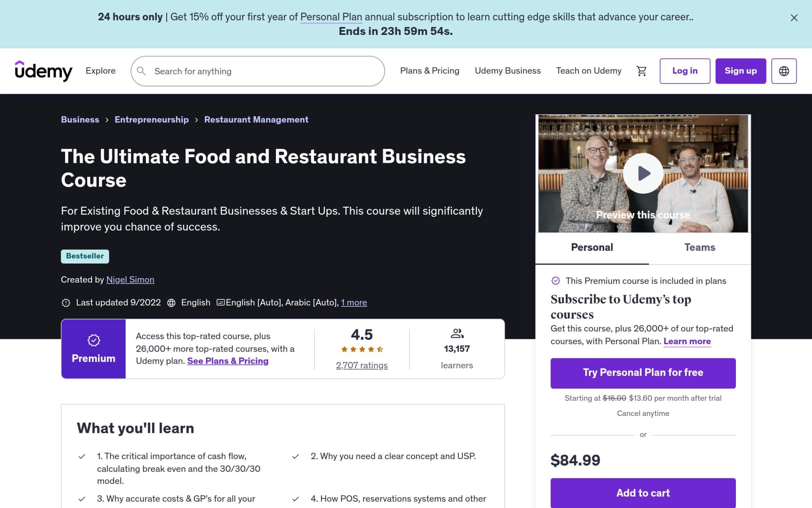Switch to the Personal tab
Screen dimensions: 812x508
pos(592,248)
